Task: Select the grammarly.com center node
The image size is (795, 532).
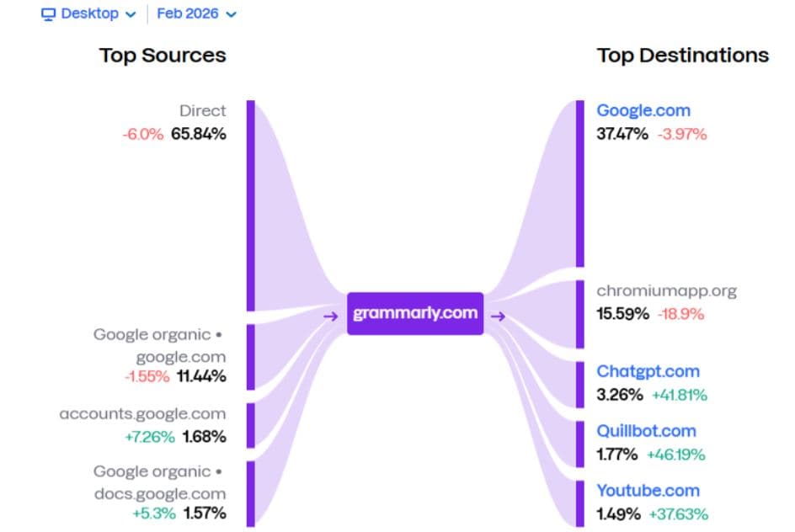Action: [x=415, y=312]
